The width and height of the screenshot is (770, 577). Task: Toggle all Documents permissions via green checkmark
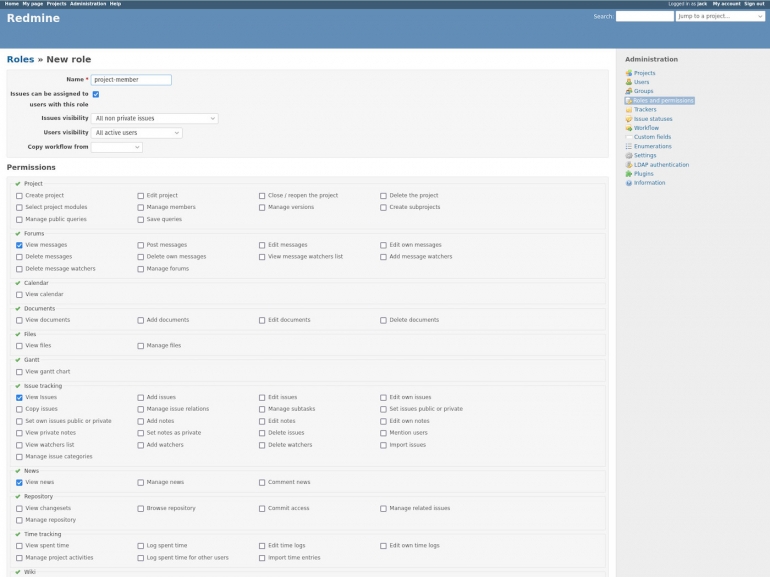coord(18,309)
